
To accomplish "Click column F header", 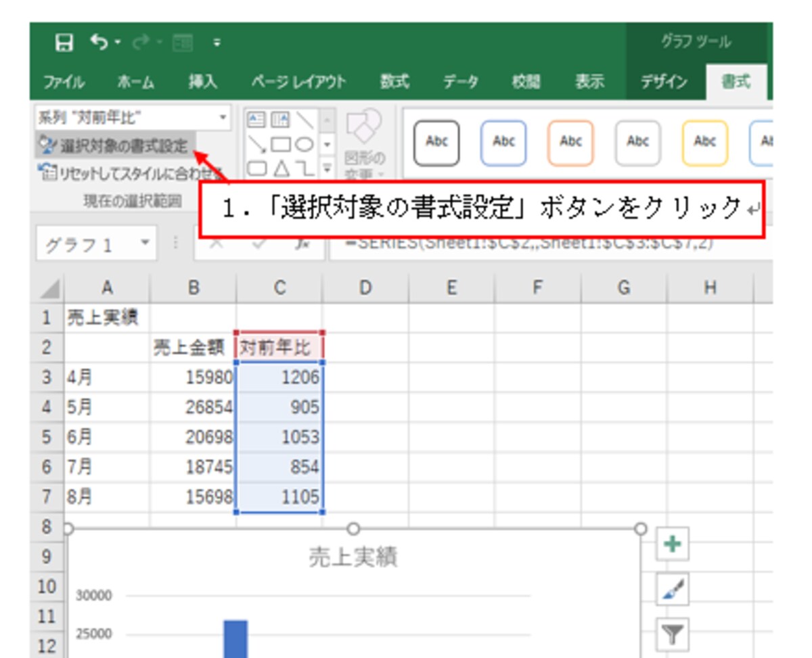I will coord(537,289).
